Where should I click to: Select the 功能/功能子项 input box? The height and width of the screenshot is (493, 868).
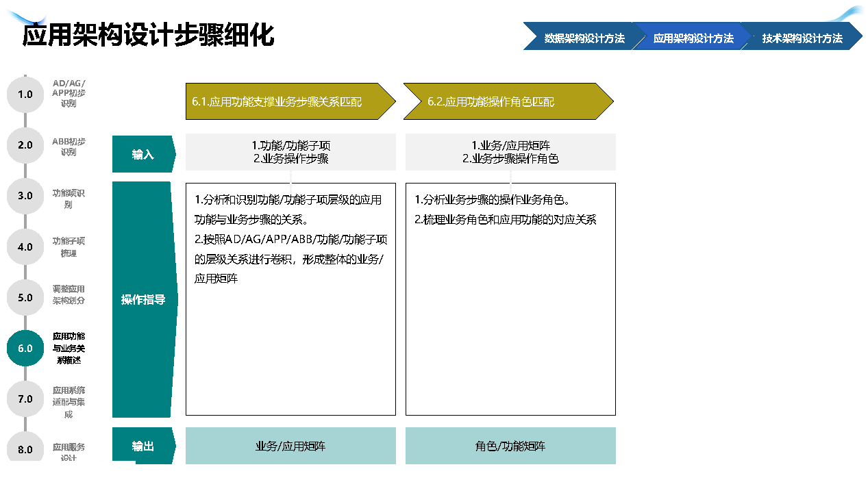pyautogui.click(x=290, y=152)
